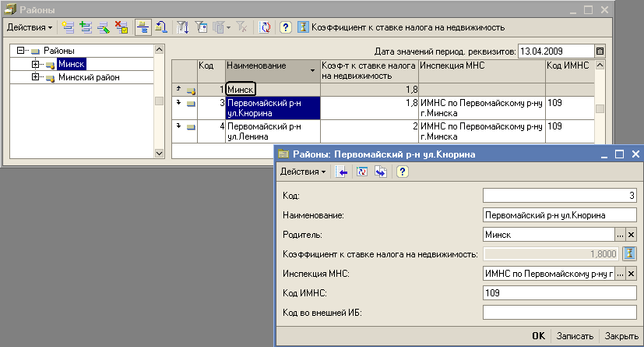The image size is (644, 347).
Task: Click copy/go to related icon in form
Action: [381, 172]
